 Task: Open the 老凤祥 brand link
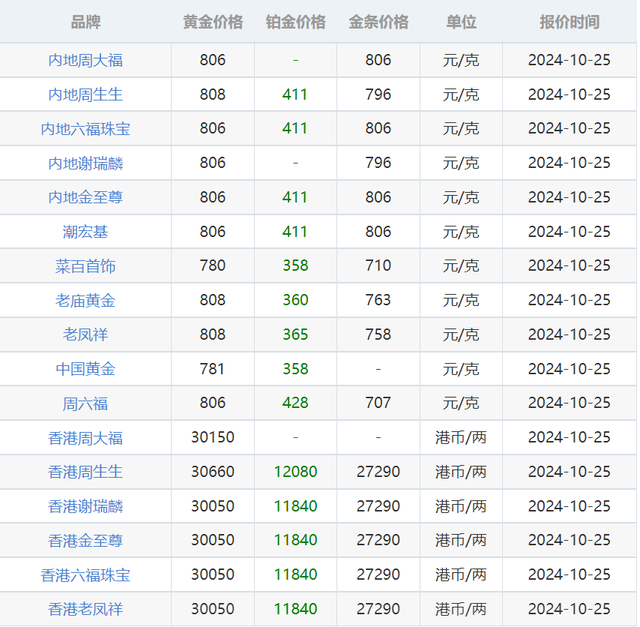[85, 335]
